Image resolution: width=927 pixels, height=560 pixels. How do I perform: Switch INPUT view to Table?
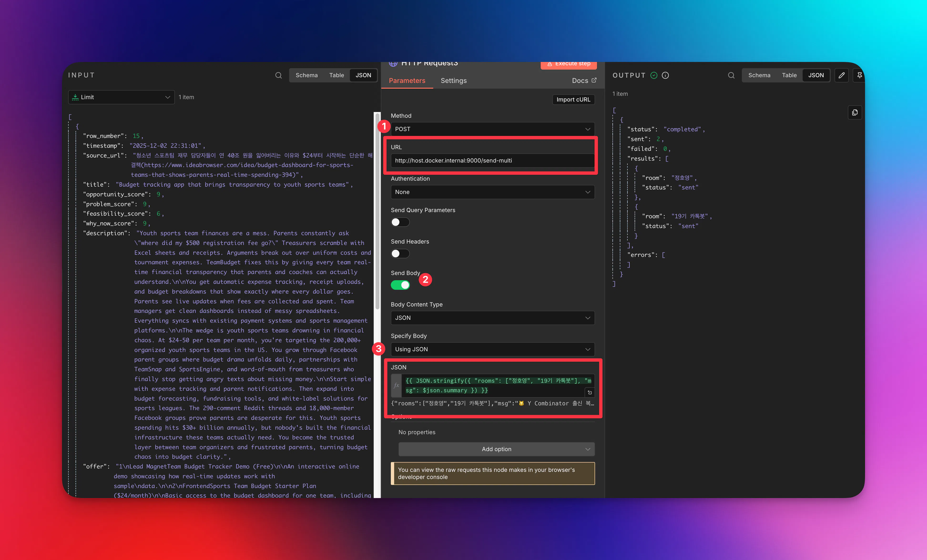coord(336,75)
